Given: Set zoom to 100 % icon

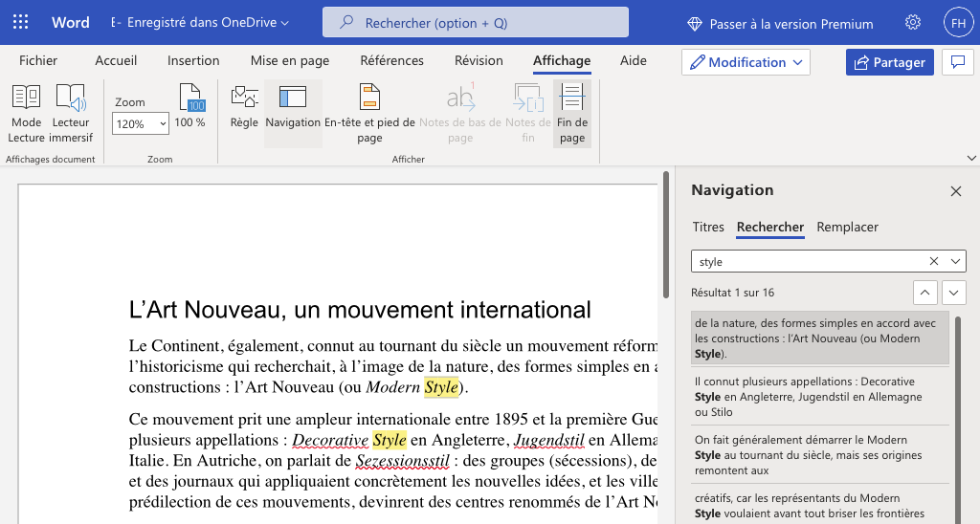Looking at the screenshot, I should 190,106.
